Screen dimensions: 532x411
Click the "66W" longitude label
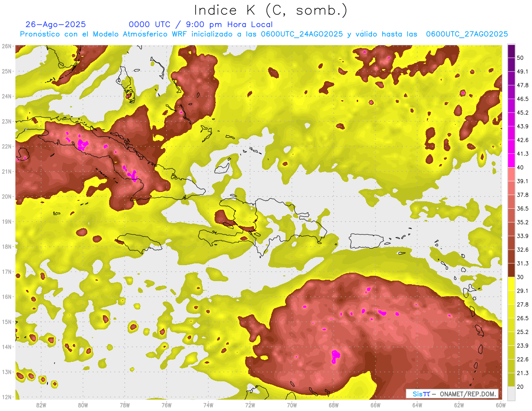tap(375, 405)
